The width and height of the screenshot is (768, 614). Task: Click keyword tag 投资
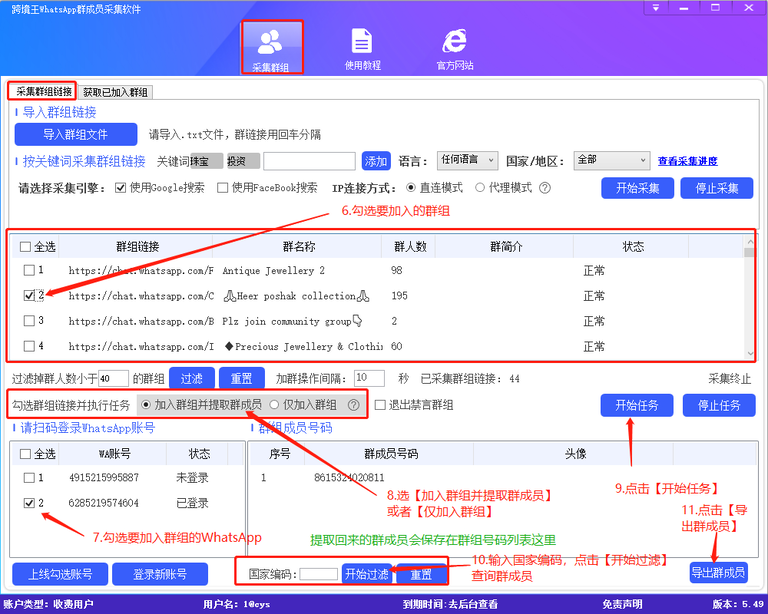pos(243,161)
